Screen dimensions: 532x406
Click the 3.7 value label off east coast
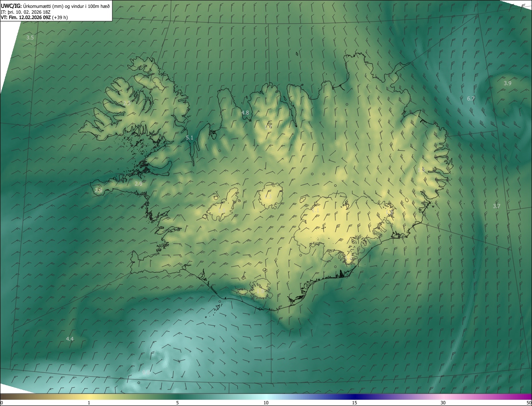pos(496,206)
